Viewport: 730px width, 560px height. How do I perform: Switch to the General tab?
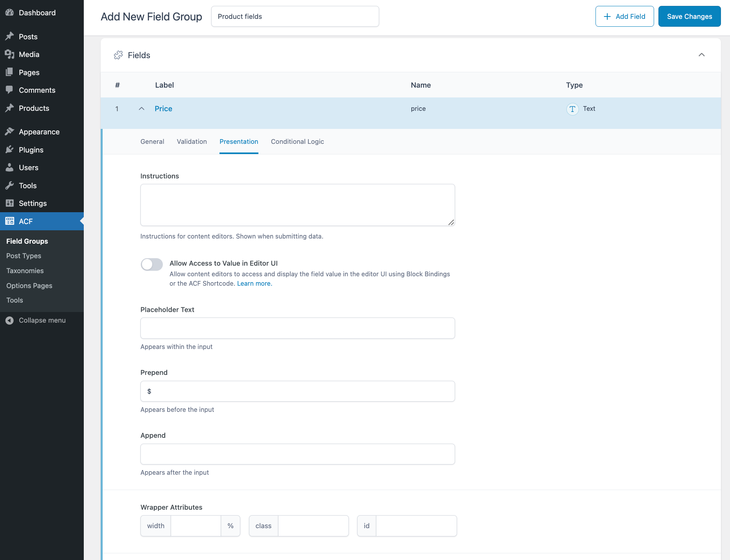(x=152, y=141)
